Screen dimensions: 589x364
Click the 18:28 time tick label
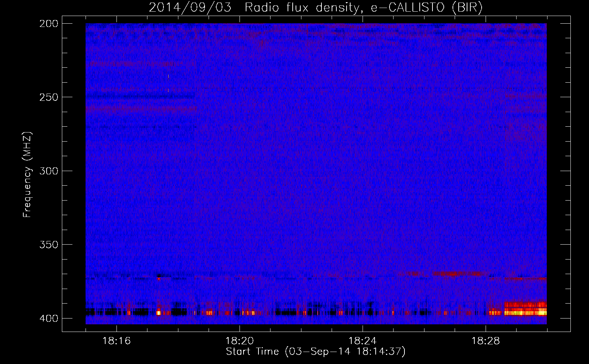point(486,341)
